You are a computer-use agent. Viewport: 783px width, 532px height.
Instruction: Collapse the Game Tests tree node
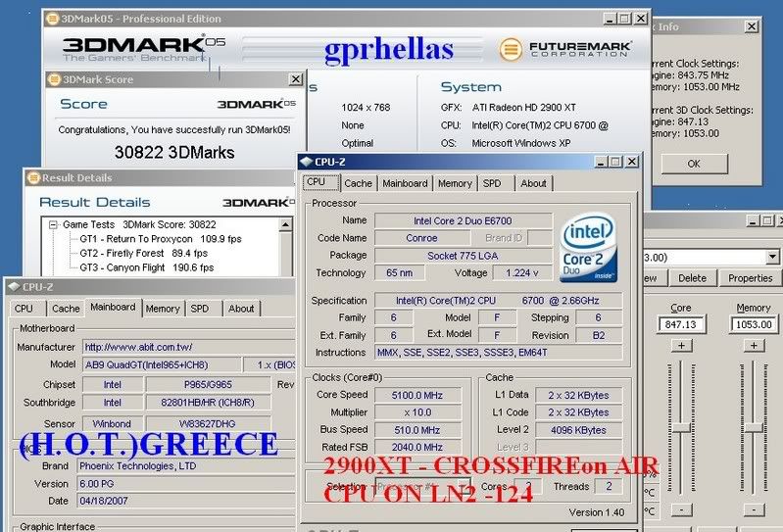[x=53, y=225]
